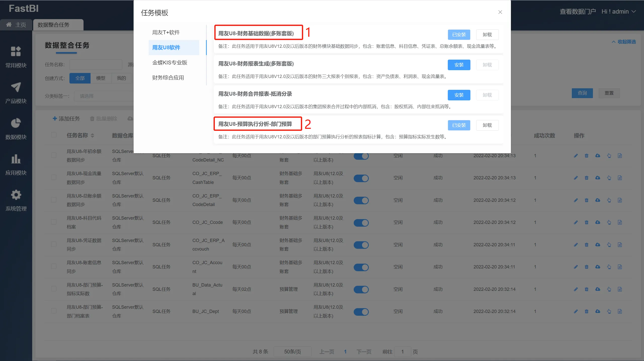
Task: Open the 查看数据门户 link
Action: point(578,12)
